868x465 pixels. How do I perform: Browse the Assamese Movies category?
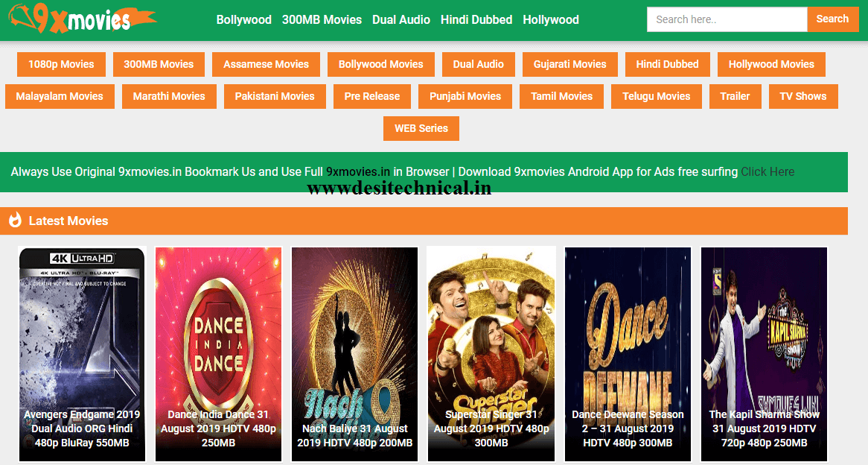(266, 64)
